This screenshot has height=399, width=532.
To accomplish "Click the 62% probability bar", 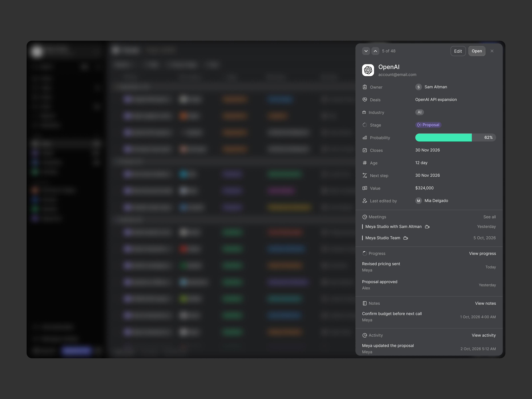I will click(x=455, y=137).
